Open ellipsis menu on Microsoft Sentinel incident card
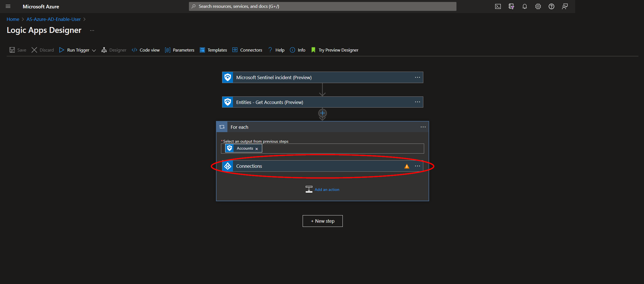Image resolution: width=644 pixels, height=284 pixels. [x=417, y=77]
